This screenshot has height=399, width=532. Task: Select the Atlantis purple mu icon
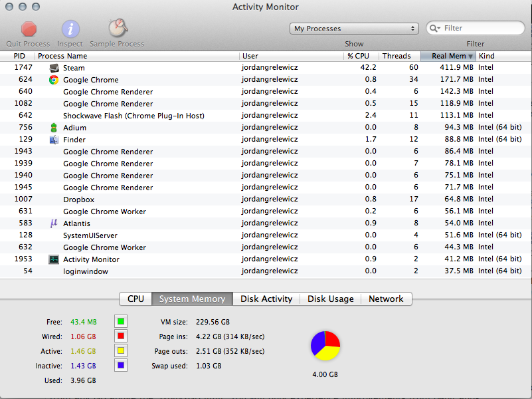(x=54, y=223)
